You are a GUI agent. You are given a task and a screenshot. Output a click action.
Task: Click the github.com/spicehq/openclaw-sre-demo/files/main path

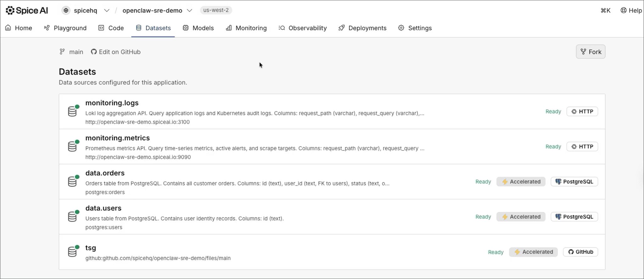pos(158,258)
